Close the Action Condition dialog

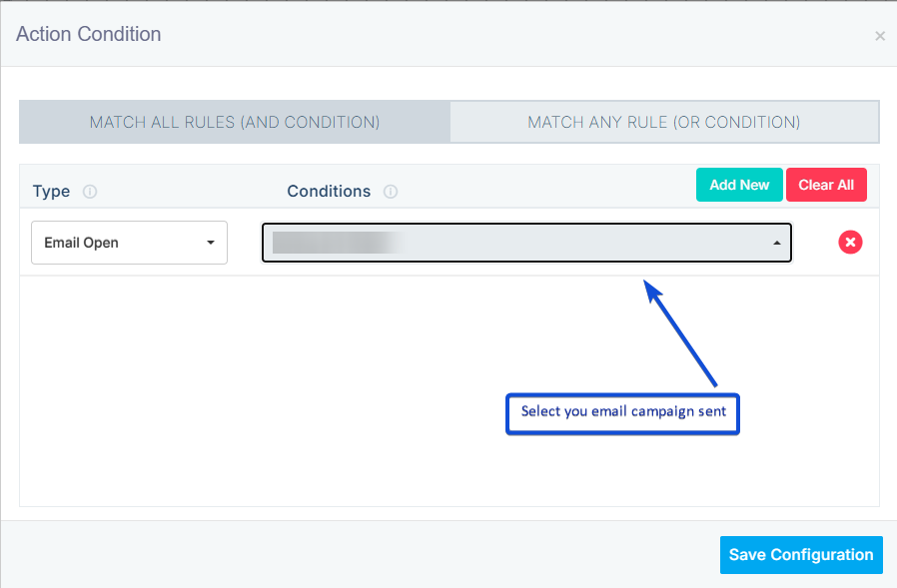(x=880, y=36)
